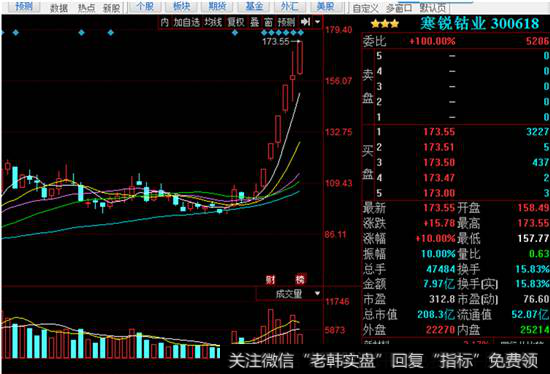550x374 pixels.
Task: Switch to the 个股 tab
Action: (145, 6)
